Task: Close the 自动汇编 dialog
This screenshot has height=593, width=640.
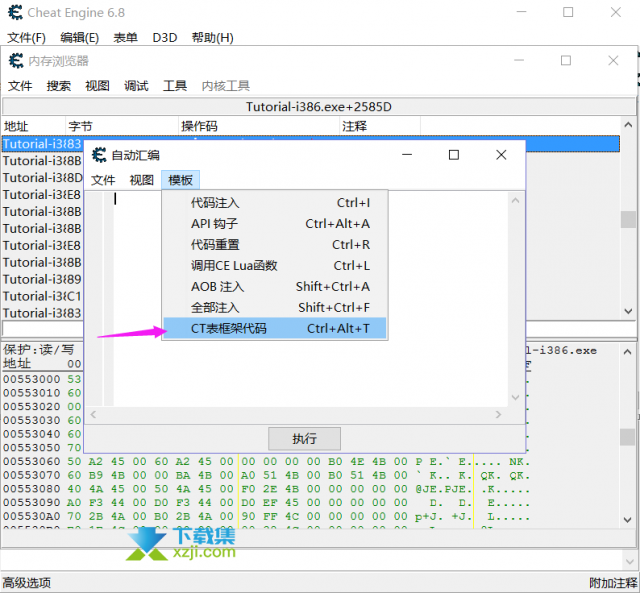Action: [x=501, y=155]
